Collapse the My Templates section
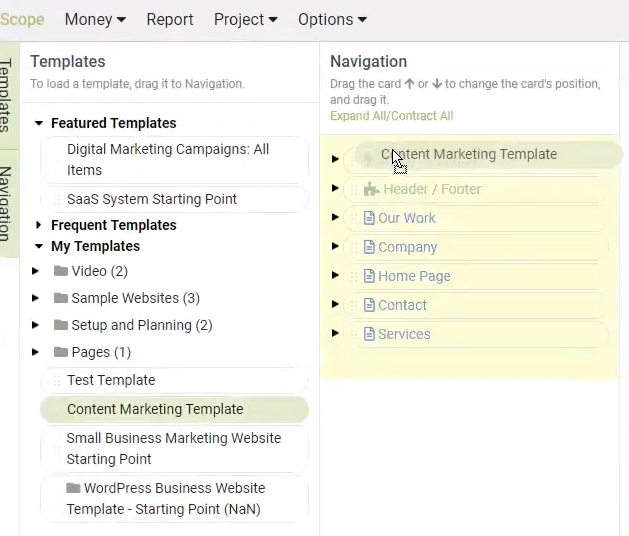 39,246
